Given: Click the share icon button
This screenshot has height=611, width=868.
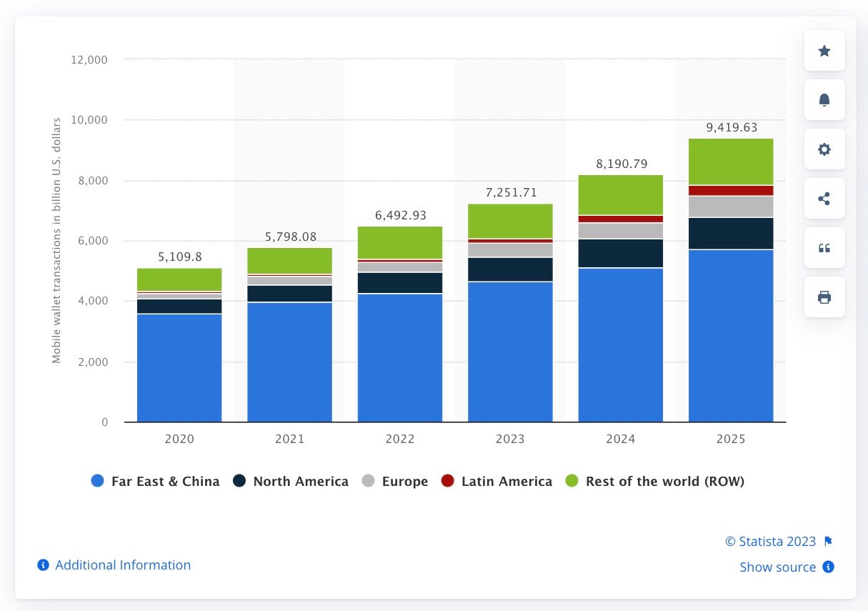Looking at the screenshot, I should pyautogui.click(x=824, y=199).
